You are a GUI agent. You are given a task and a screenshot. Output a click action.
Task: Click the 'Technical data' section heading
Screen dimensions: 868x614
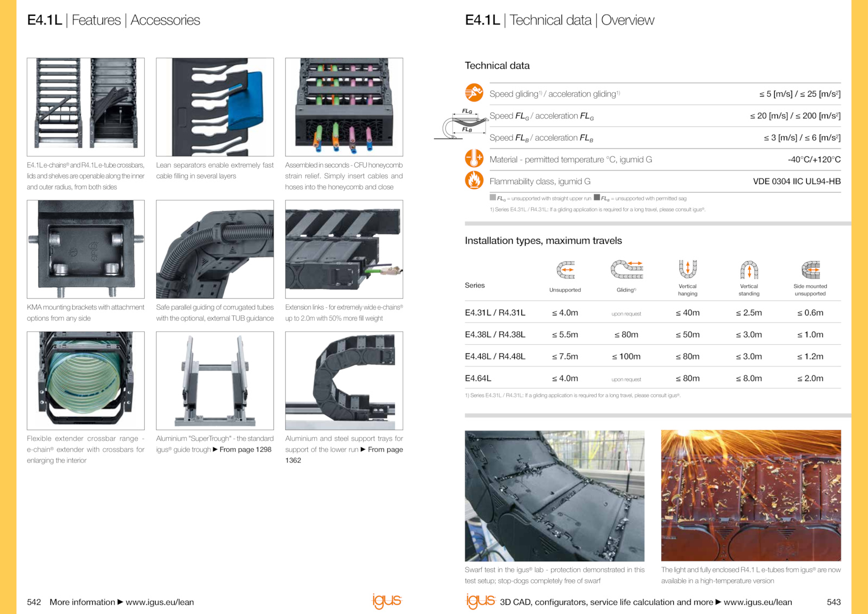[x=497, y=66]
